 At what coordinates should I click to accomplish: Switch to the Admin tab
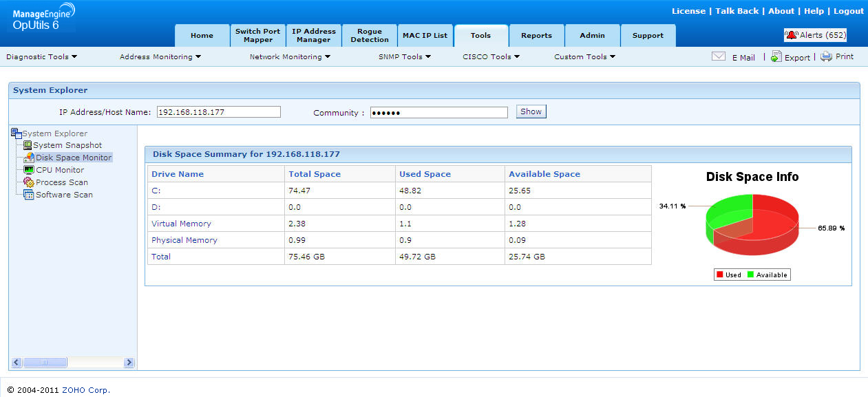coord(592,36)
